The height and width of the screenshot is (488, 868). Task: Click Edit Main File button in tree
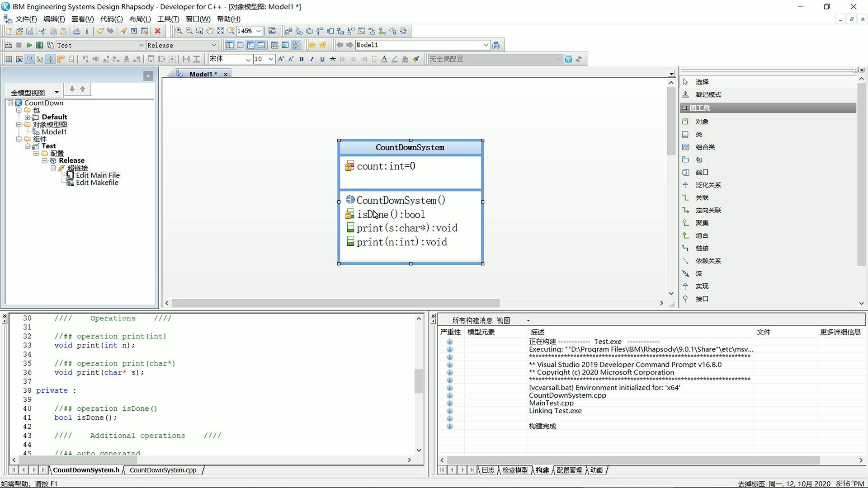pos(97,174)
